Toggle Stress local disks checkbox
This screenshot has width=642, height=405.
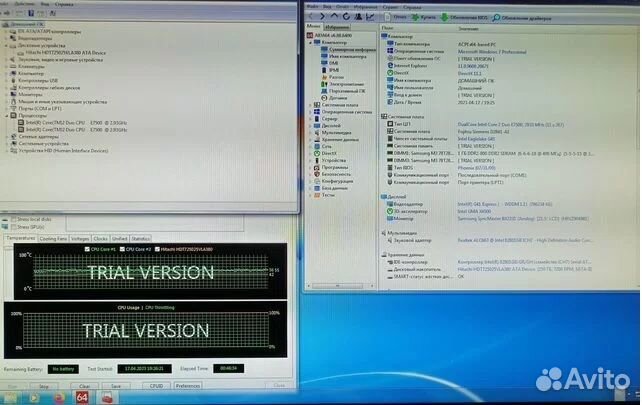click(x=14, y=219)
